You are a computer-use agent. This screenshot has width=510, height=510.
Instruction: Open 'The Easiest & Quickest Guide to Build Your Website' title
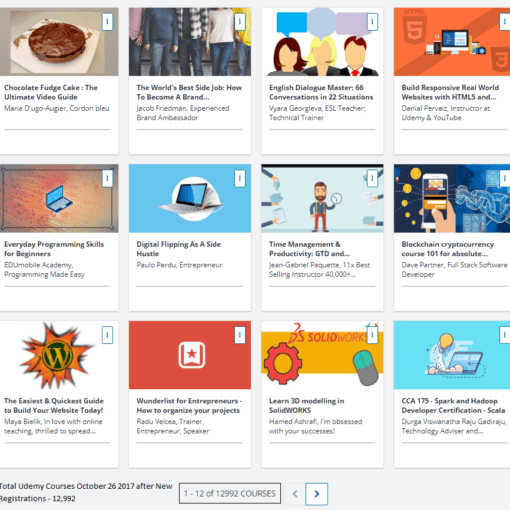(54, 406)
